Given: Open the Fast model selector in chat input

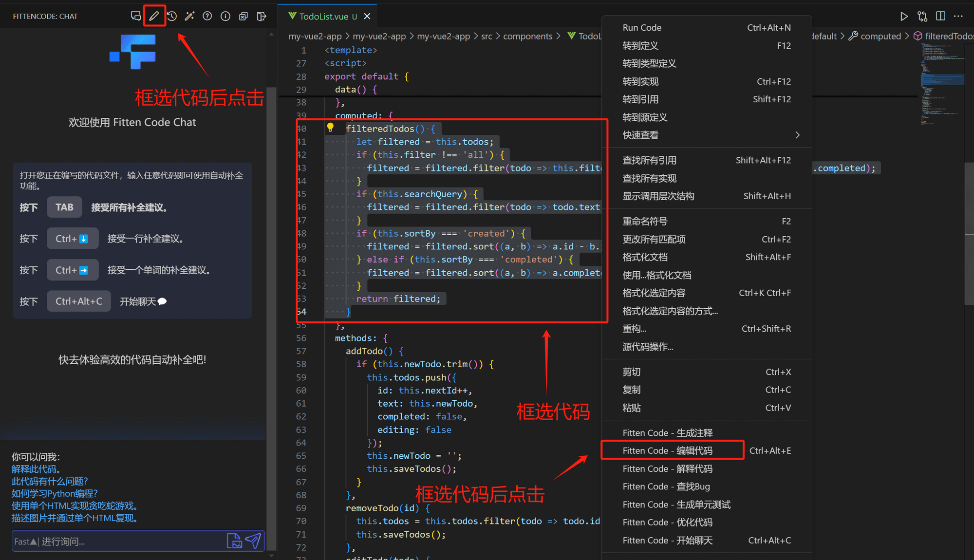Looking at the screenshot, I should point(25,541).
